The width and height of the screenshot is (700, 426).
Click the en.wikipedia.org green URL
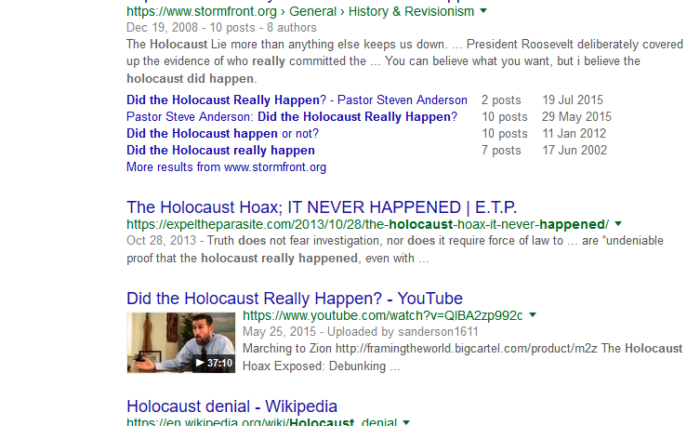coord(262,422)
